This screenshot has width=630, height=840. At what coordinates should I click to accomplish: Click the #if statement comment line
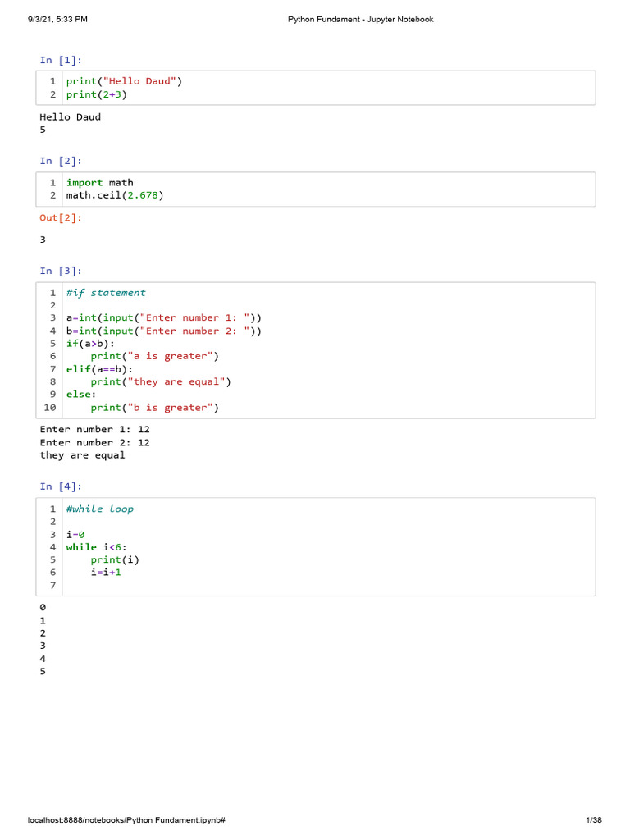pyautogui.click(x=106, y=293)
